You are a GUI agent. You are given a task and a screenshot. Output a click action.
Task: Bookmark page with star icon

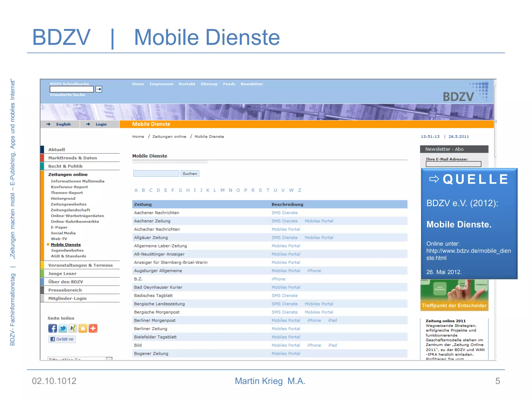click(83, 328)
